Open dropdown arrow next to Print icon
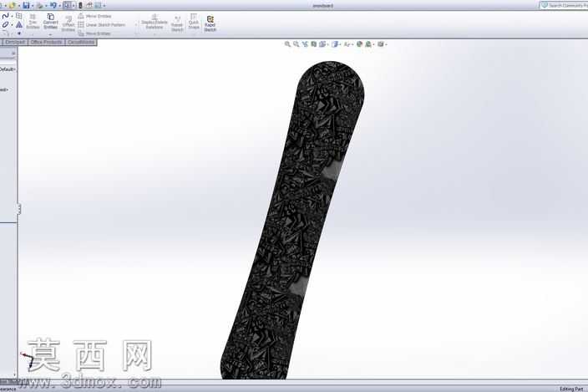Viewport: 588px width, 392px height. tap(45, 6)
